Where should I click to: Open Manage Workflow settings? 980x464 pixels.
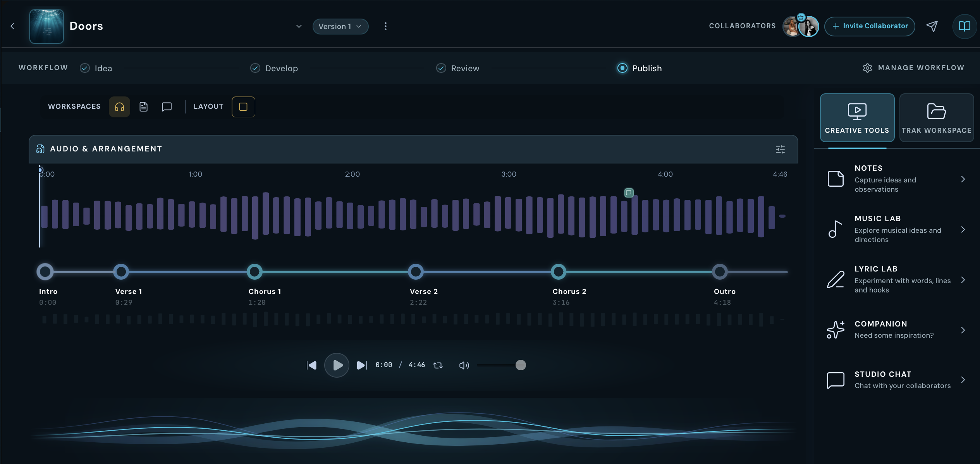[913, 68]
